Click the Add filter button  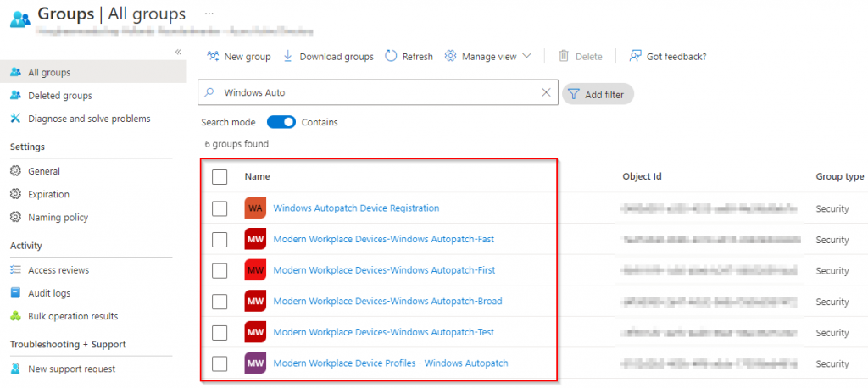point(598,94)
